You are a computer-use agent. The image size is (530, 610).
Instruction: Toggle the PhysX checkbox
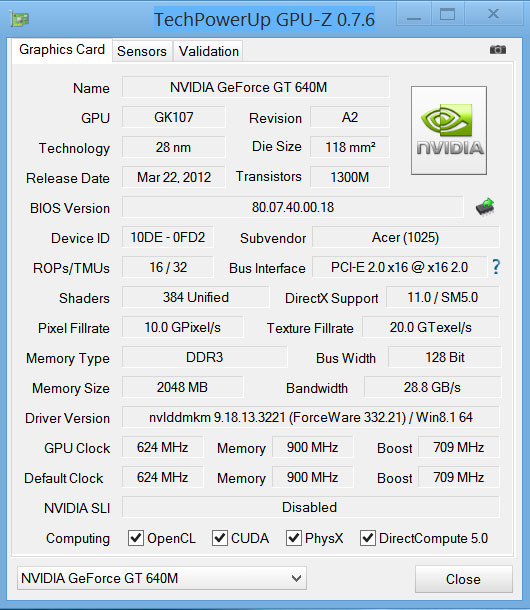294,538
